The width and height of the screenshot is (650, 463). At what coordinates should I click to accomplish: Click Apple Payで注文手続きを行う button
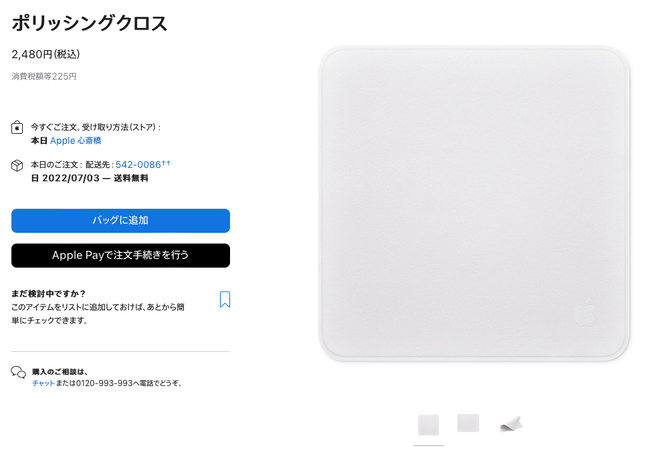(121, 255)
